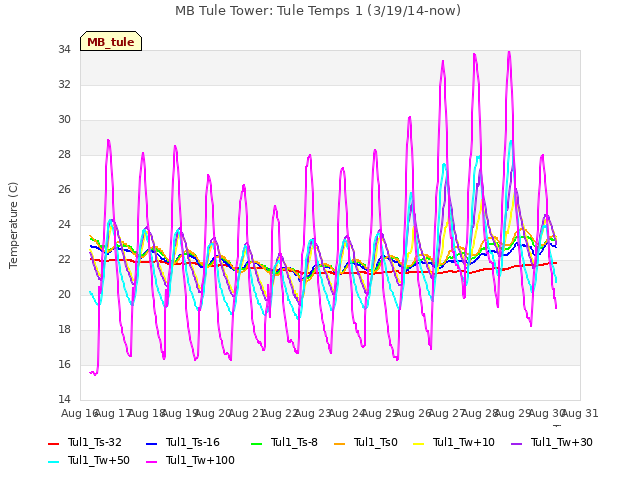Click legend label Tul1_Tw+100
The width and height of the screenshot is (640, 480).
coord(200,460)
